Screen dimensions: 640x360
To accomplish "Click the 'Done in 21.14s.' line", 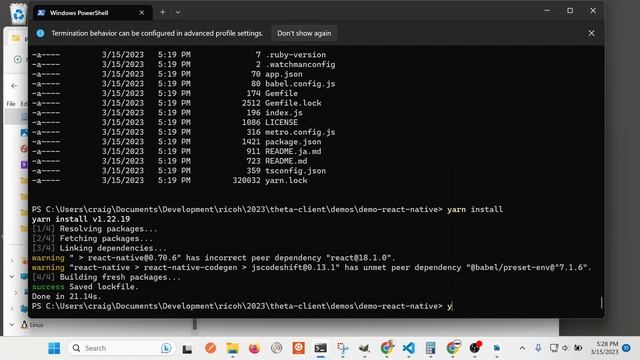I will [x=67, y=297].
